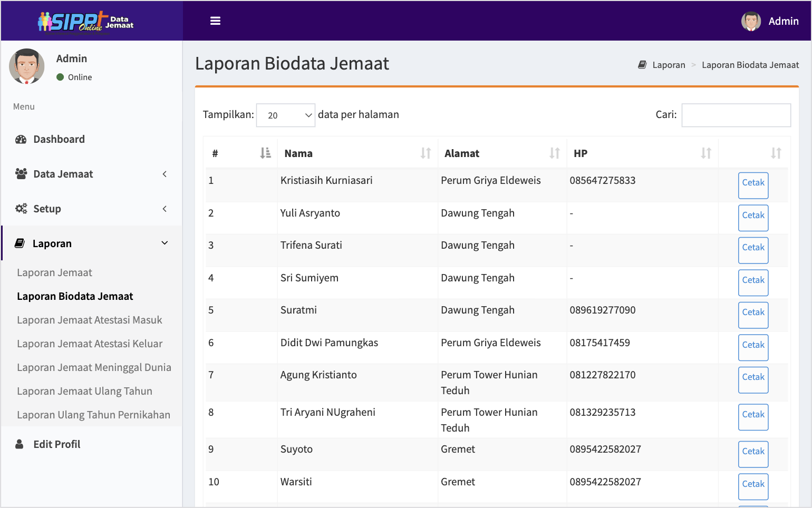Click Cetak button for Suratmi row
This screenshot has width=812, height=508.
(x=753, y=315)
